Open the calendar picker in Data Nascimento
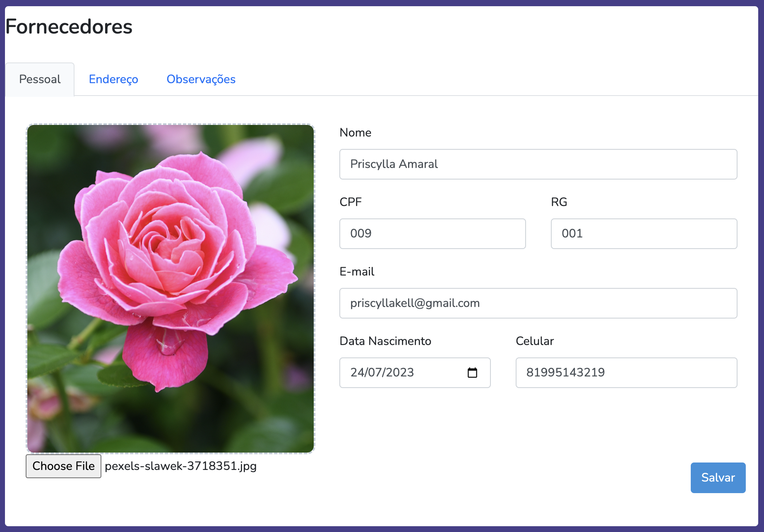Screen dimensions: 764x532 pos(472,373)
